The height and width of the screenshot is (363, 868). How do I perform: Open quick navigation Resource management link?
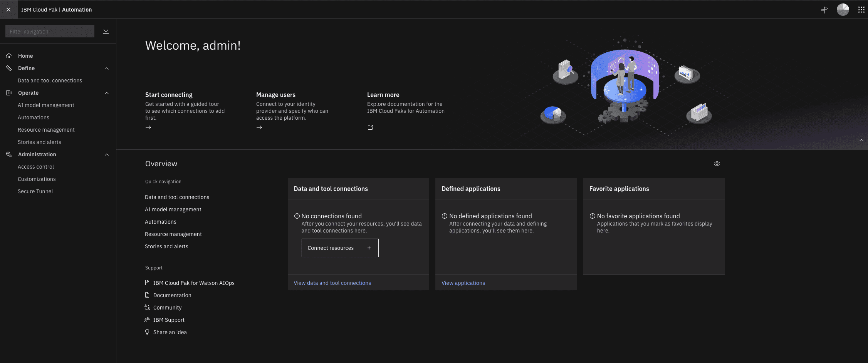coord(173,234)
